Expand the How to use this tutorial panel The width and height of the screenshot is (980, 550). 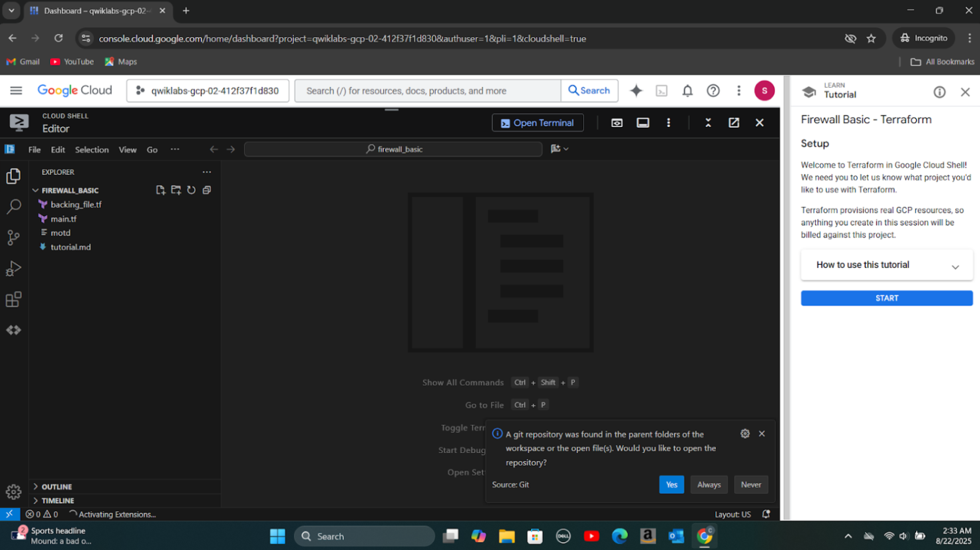tap(886, 265)
